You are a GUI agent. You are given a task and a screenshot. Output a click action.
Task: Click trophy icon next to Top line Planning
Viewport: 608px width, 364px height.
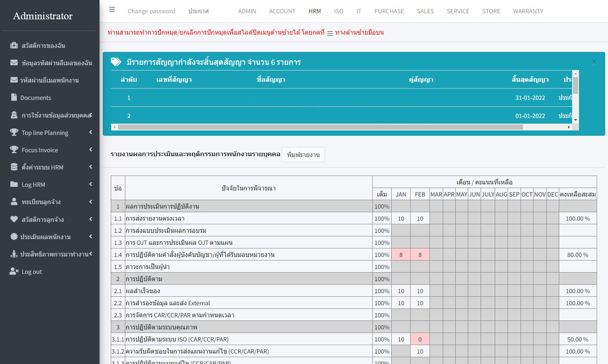(14, 132)
